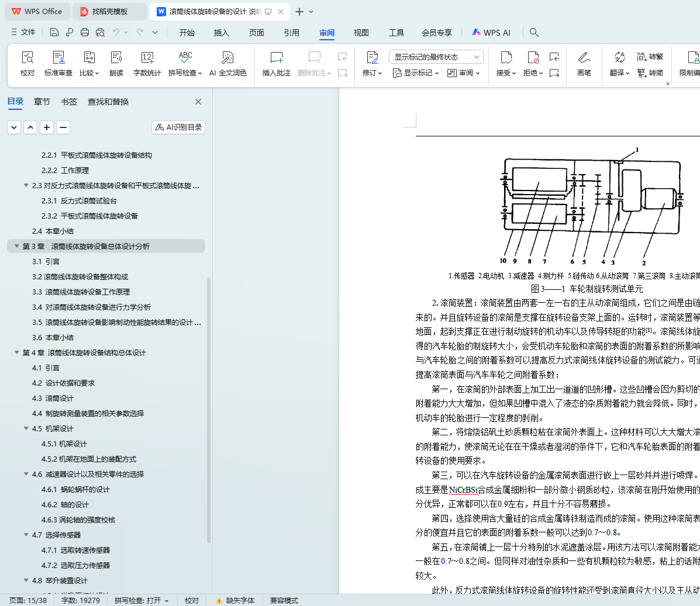Start 朗读 read aloud

116,64
